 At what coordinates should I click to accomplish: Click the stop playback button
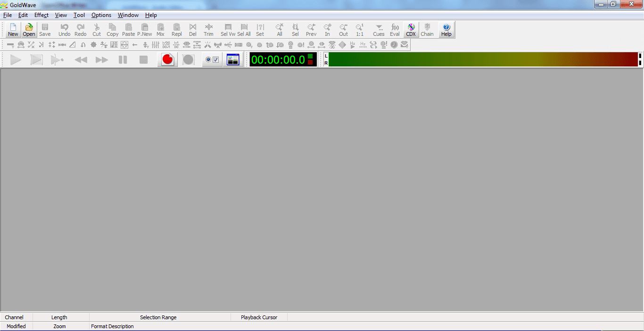click(x=143, y=60)
